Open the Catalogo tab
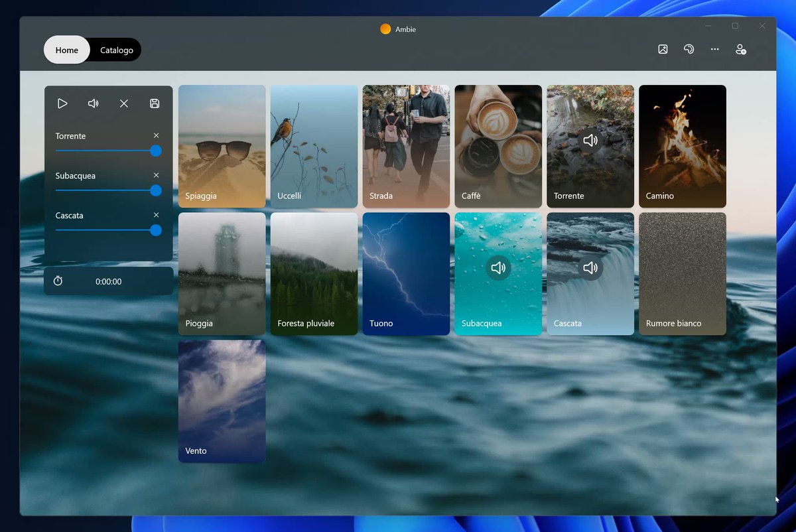796x532 pixels. click(117, 50)
